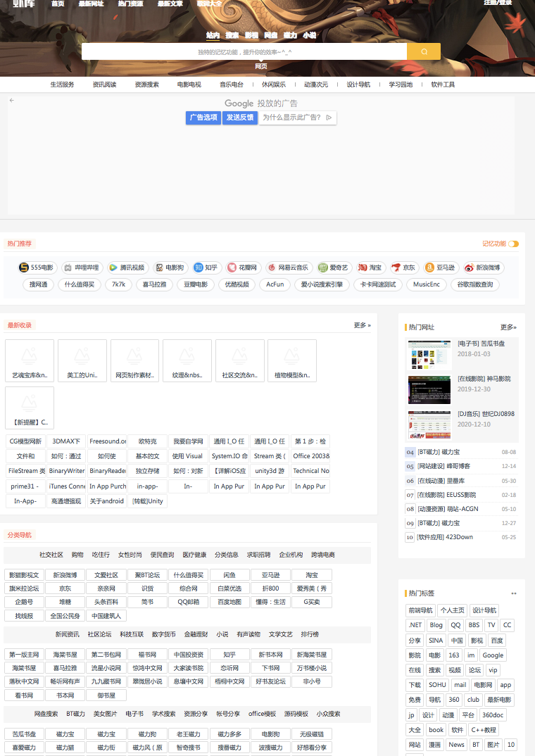Open 爱奇艺 shortcut with green icon
This screenshot has height=756, width=535.
click(x=334, y=267)
